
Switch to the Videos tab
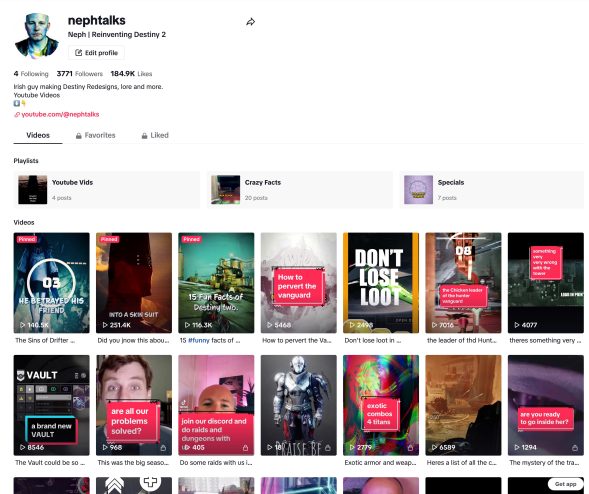38,135
